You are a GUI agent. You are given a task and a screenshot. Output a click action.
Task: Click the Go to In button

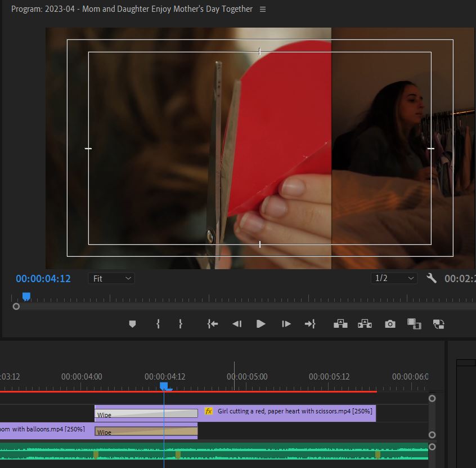click(x=213, y=324)
